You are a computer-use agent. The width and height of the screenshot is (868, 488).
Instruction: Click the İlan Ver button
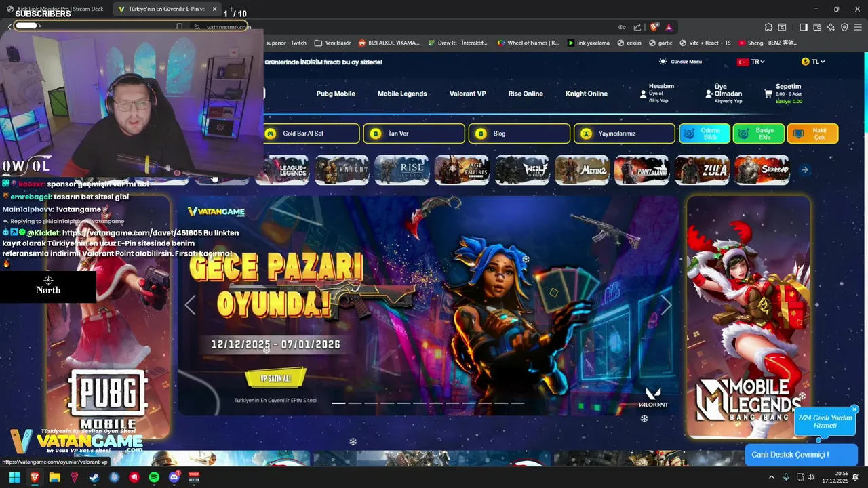pos(414,134)
